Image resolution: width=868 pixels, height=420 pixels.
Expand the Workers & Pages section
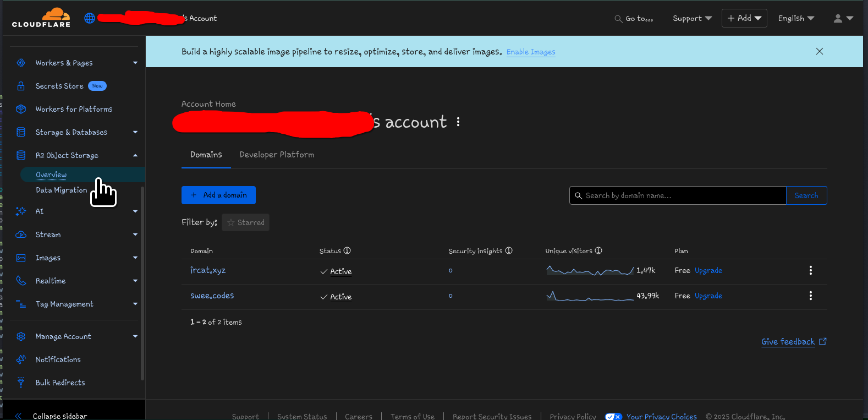[x=135, y=63]
